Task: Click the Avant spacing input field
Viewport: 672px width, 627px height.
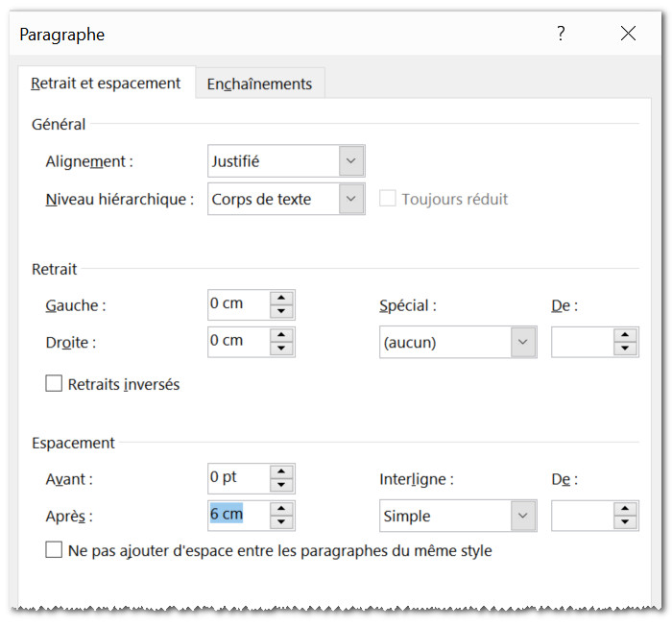Action: click(x=237, y=477)
